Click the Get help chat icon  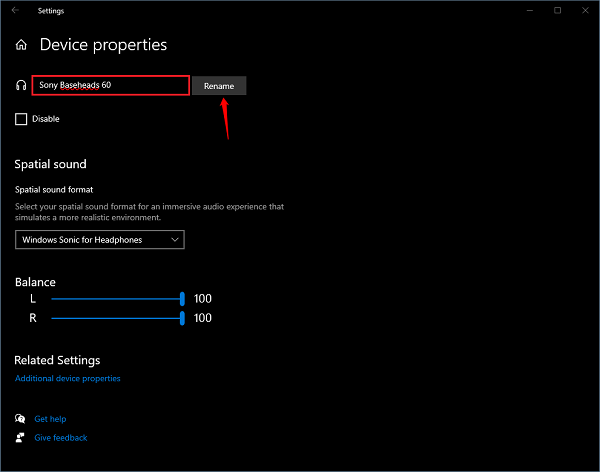[20, 419]
